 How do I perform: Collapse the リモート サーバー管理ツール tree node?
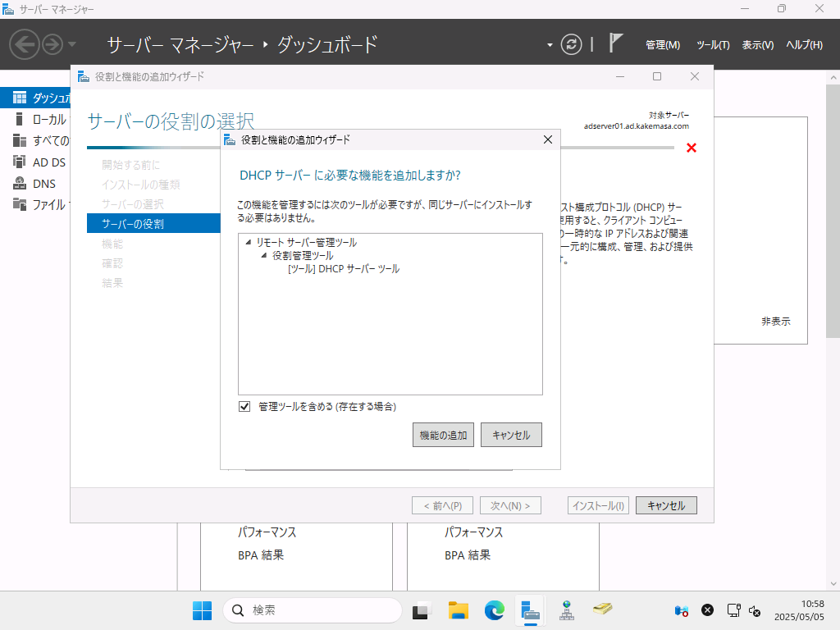[x=248, y=243]
